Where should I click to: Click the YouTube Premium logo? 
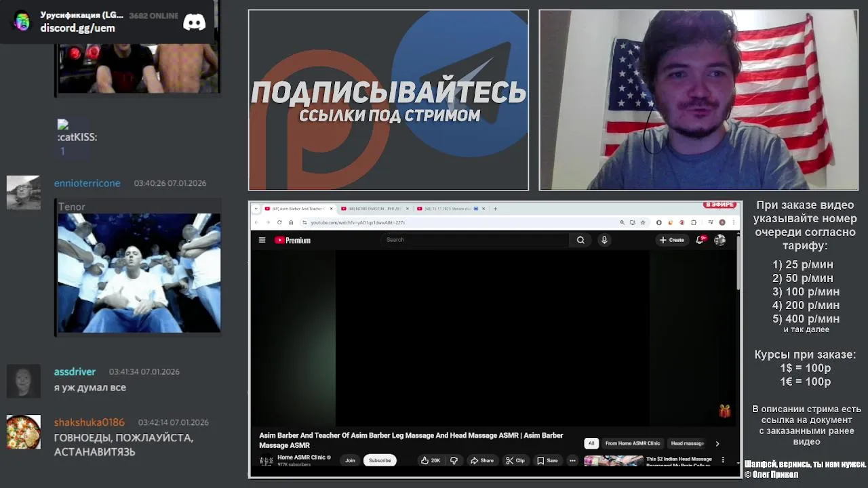tap(292, 240)
